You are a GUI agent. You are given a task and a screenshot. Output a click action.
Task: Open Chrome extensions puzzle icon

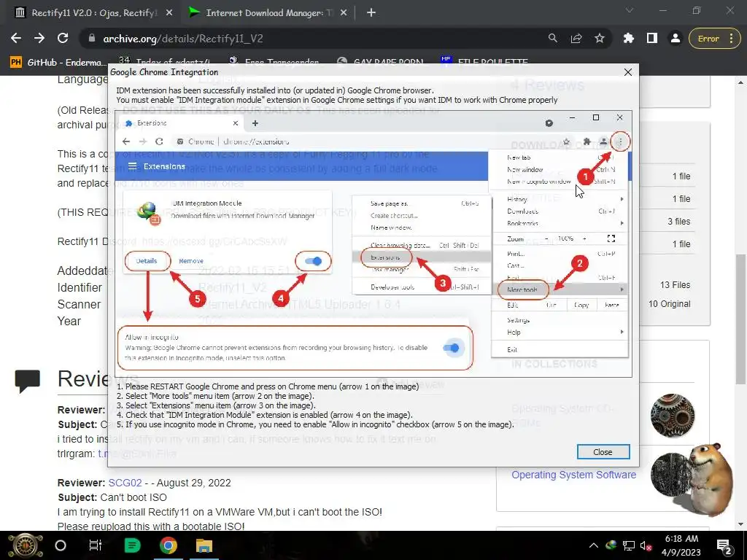629,39
